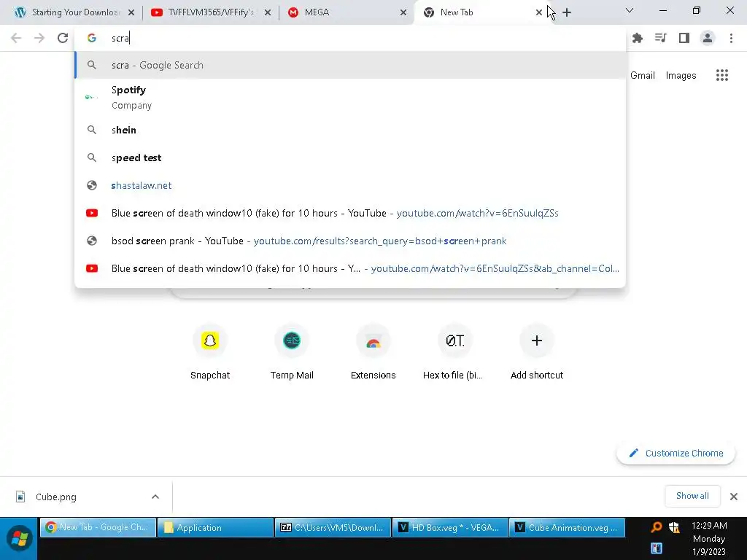Select the 'speed test' suggestion

[350, 157]
